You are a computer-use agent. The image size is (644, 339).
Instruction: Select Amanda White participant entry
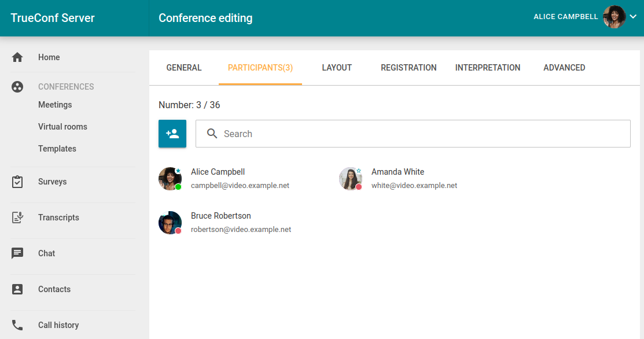pos(398,178)
